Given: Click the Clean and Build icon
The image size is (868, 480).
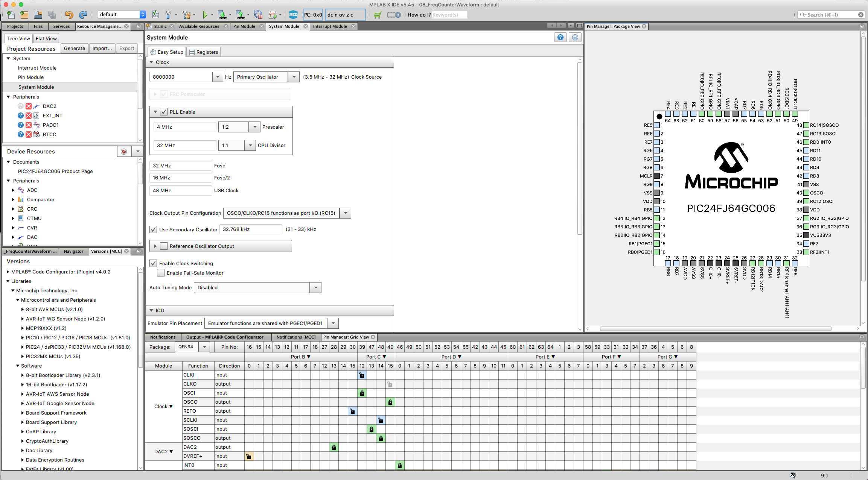Looking at the screenshot, I should [x=186, y=15].
